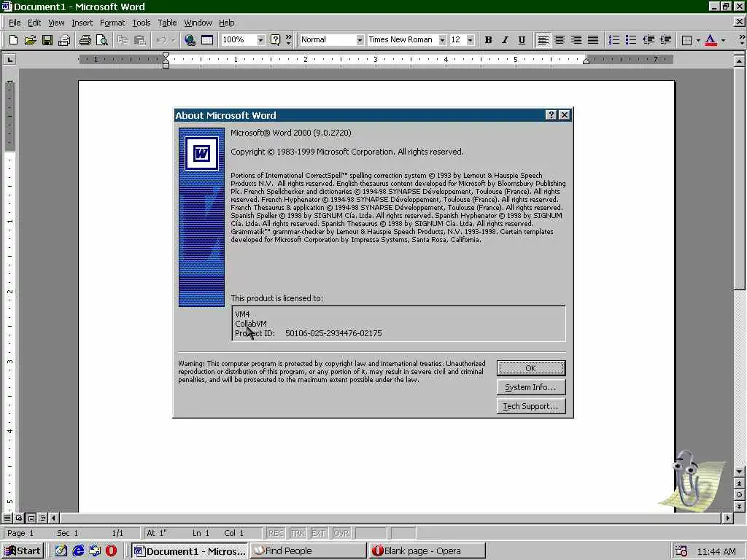Open the Times New Roman font dropdown
This screenshot has height=560, width=747.
(442, 40)
